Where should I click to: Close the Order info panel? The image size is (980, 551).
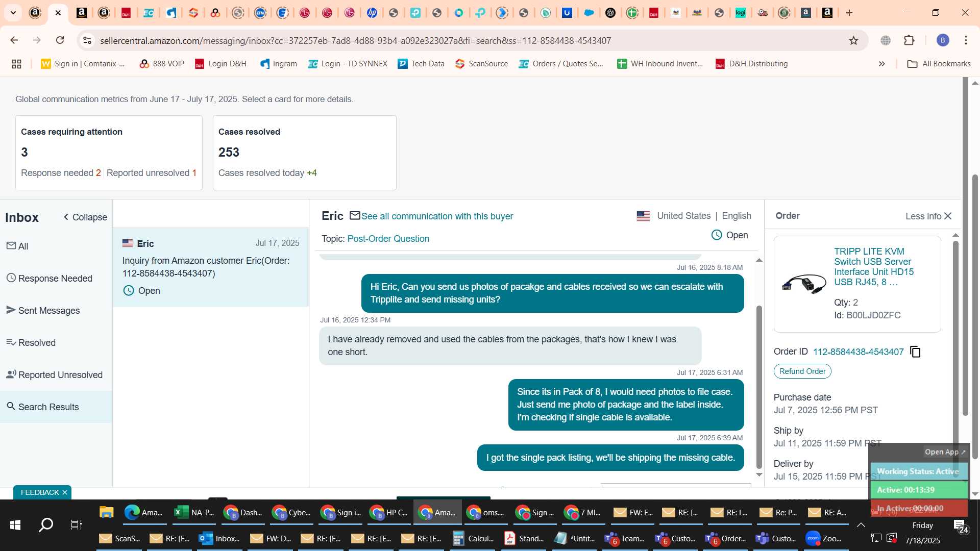click(948, 216)
